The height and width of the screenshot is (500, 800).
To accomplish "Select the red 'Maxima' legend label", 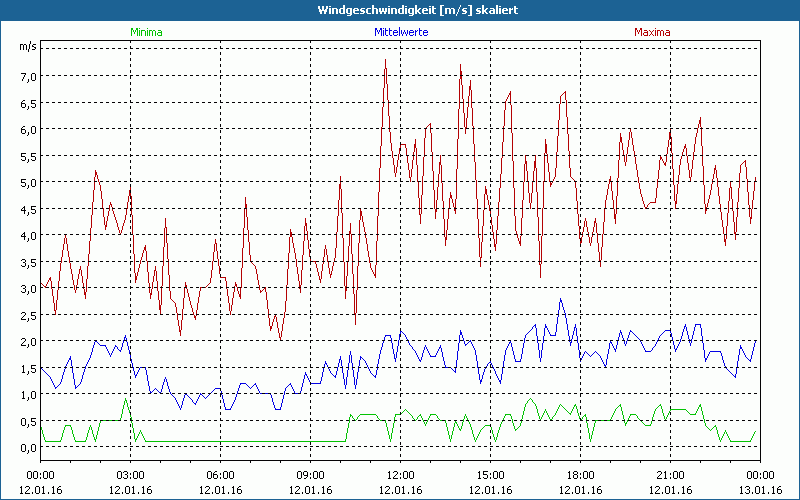I will pos(652,32).
